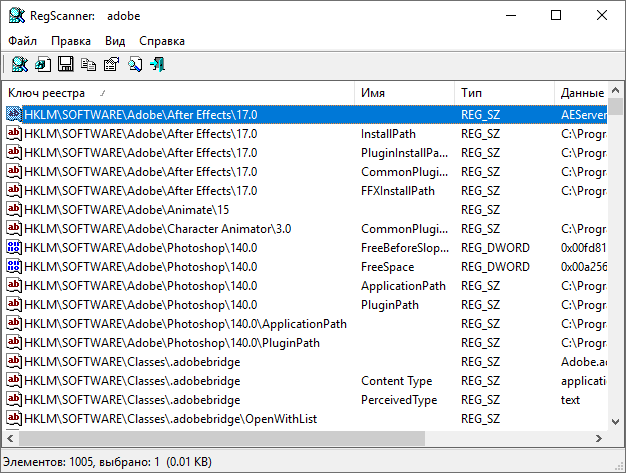Click the find magnifier toolbar icon
Viewport: 626px width, 473px height.
click(135, 64)
